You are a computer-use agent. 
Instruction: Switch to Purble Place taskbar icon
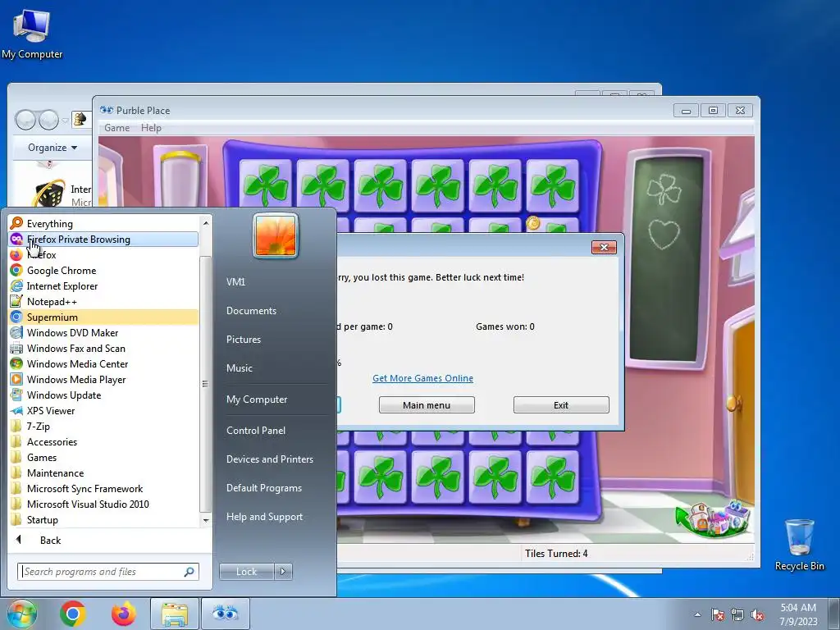coord(225,614)
